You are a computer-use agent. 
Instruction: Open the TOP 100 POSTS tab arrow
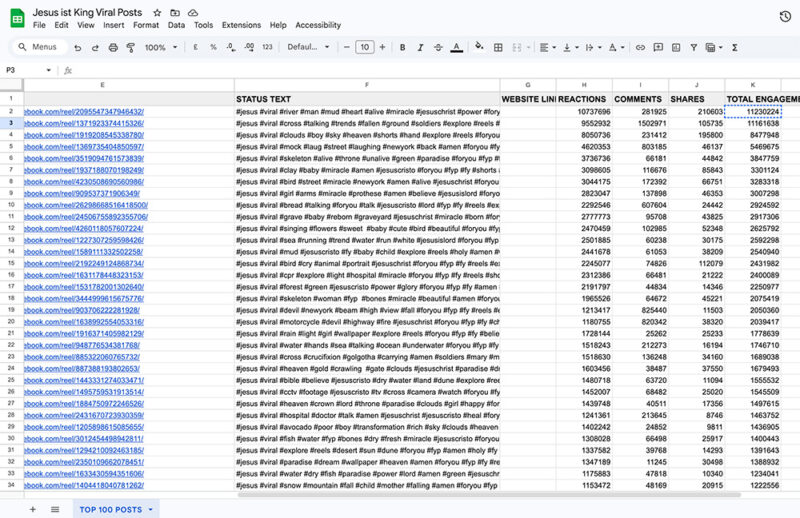150,509
